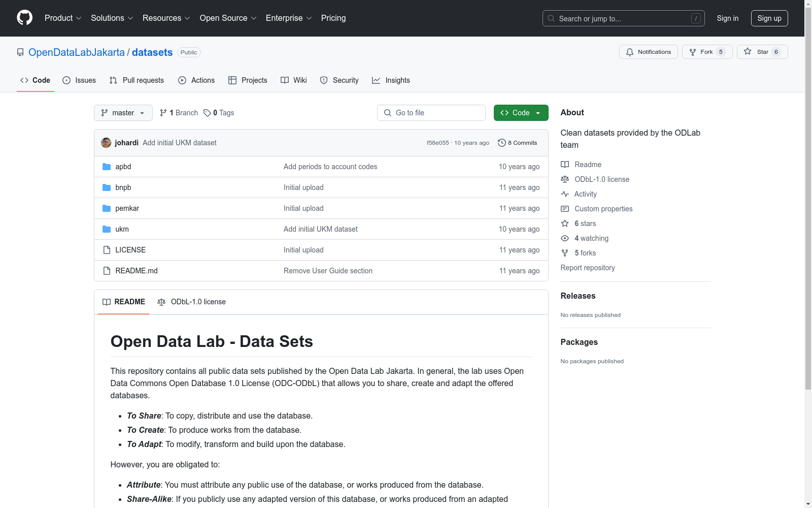Viewport: 812px width, 508px height.
Task: Click the watching eye icon
Action: [x=565, y=238]
